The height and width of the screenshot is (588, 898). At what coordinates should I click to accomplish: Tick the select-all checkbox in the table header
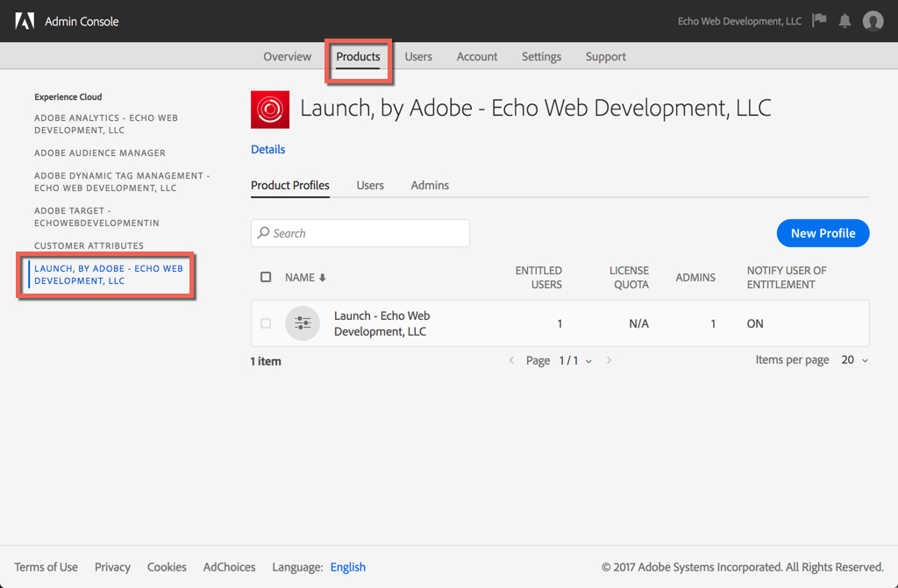tap(266, 277)
